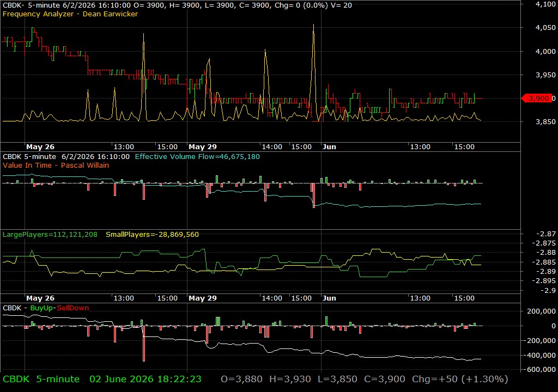Viewport: 558px width, 392px height.
Task: Click the 14:00 label on the top time axis
Action: pos(272,146)
